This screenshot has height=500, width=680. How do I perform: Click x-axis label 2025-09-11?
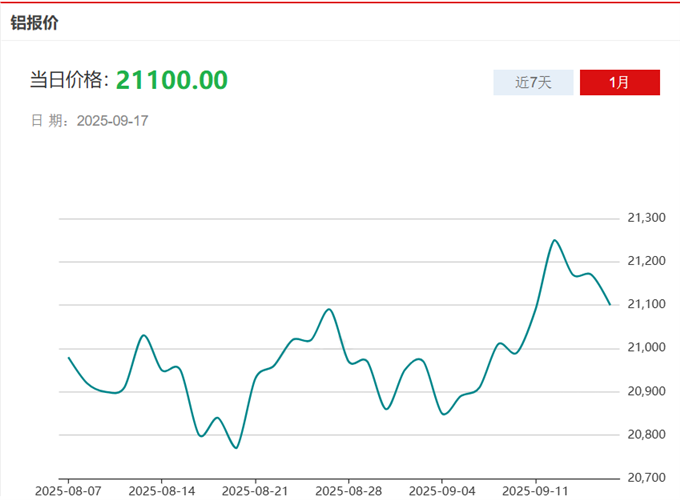(535, 491)
